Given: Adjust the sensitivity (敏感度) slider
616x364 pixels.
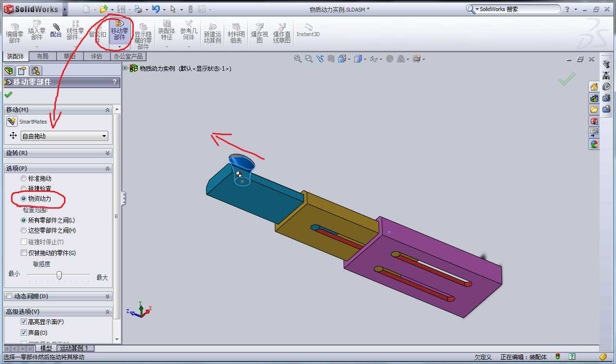Looking at the screenshot, I should [59, 275].
